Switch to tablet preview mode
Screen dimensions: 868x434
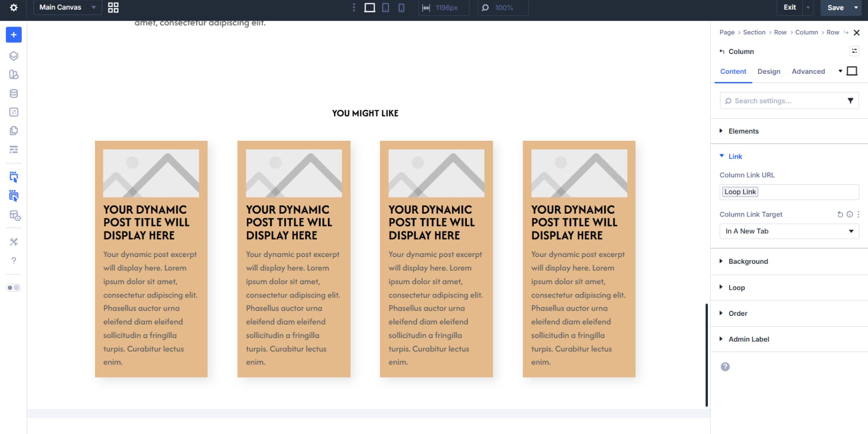(x=385, y=8)
